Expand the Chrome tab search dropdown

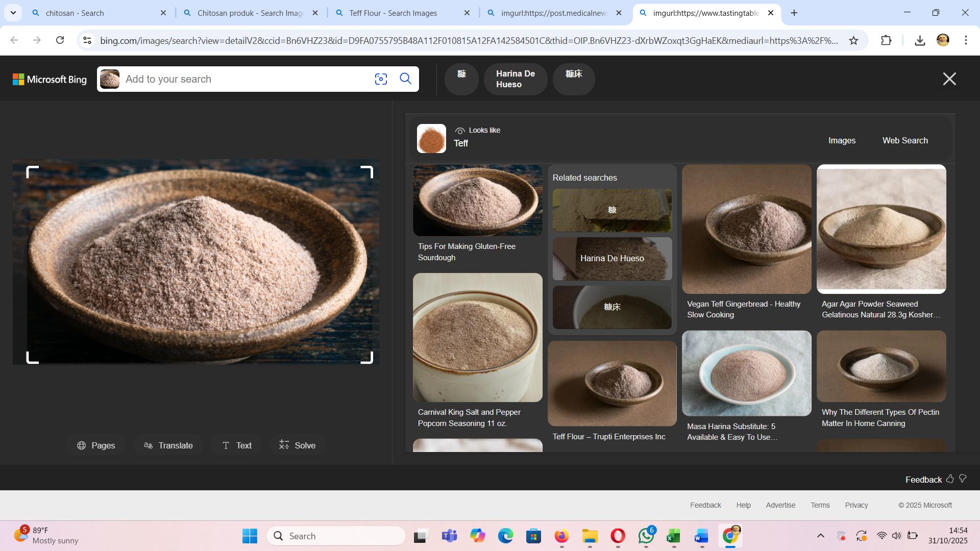click(x=13, y=13)
